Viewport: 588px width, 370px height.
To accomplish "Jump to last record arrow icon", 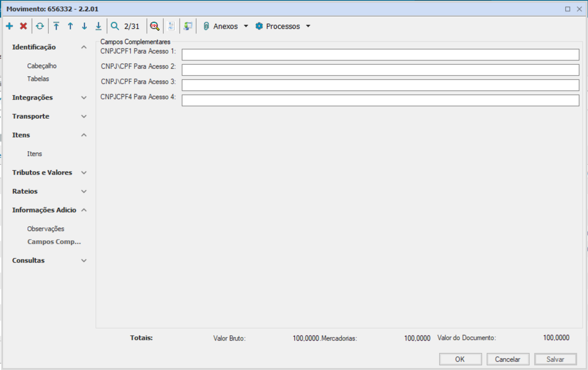I will pos(99,26).
